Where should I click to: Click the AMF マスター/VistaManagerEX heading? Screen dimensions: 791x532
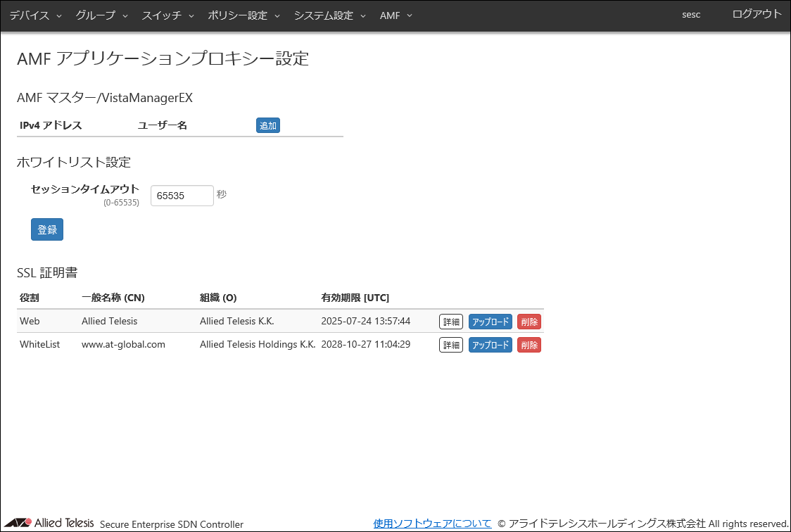tap(105, 97)
